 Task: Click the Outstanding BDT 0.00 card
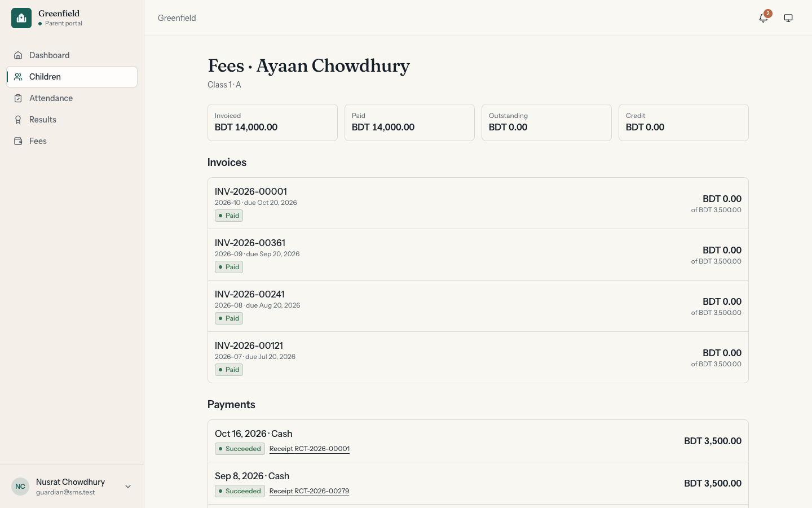(x=546, y=122)
